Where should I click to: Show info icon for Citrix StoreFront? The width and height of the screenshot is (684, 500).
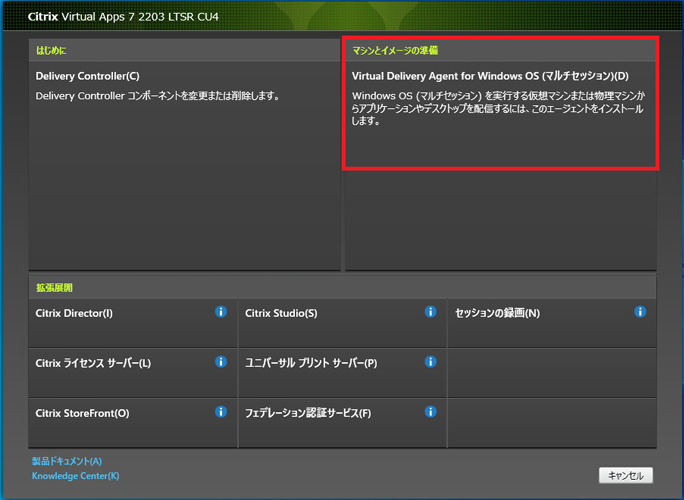tap(221, 412)
